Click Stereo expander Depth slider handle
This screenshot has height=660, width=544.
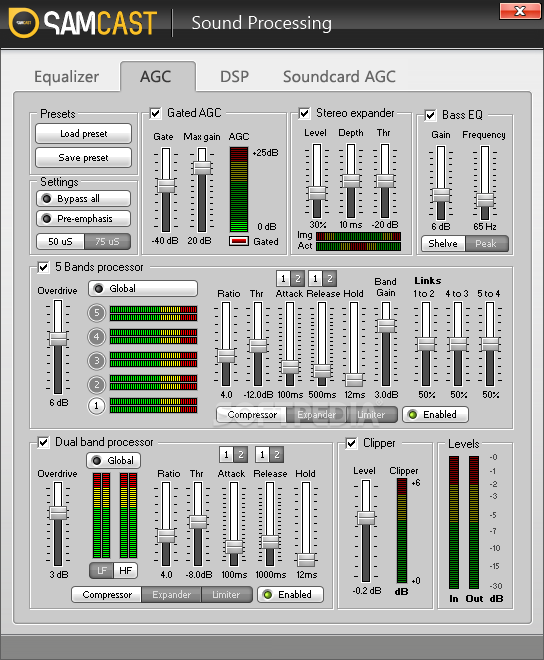click(351, 181)
